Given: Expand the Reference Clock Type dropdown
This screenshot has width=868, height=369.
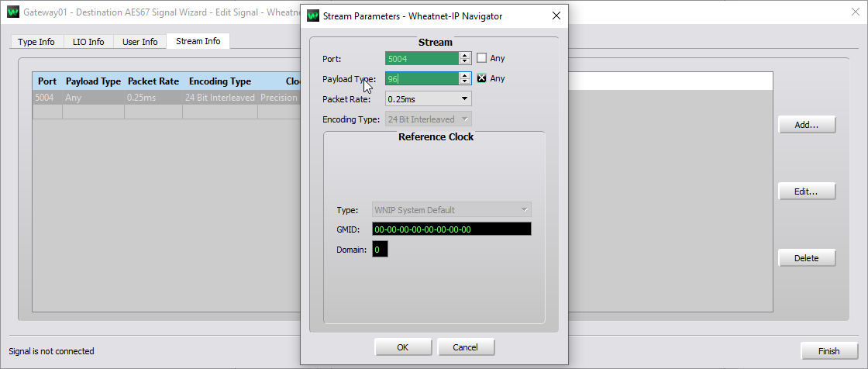Looking at the screenshot, I should click(x=452, y=209).
